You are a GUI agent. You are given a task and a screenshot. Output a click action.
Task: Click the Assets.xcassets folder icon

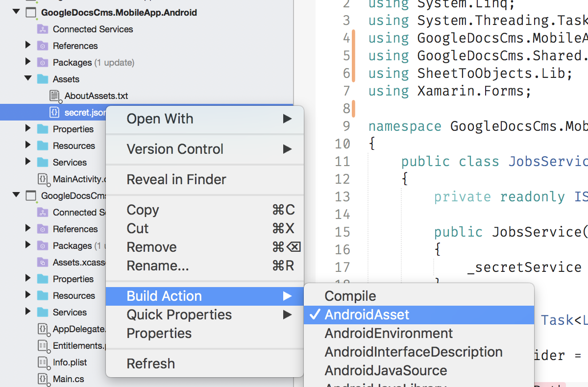(x=43, y=262)
